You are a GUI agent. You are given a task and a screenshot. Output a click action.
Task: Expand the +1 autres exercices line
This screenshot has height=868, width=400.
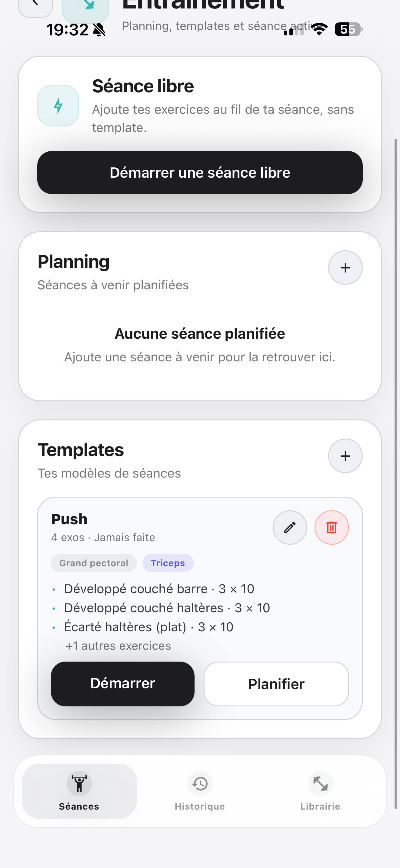118,646
